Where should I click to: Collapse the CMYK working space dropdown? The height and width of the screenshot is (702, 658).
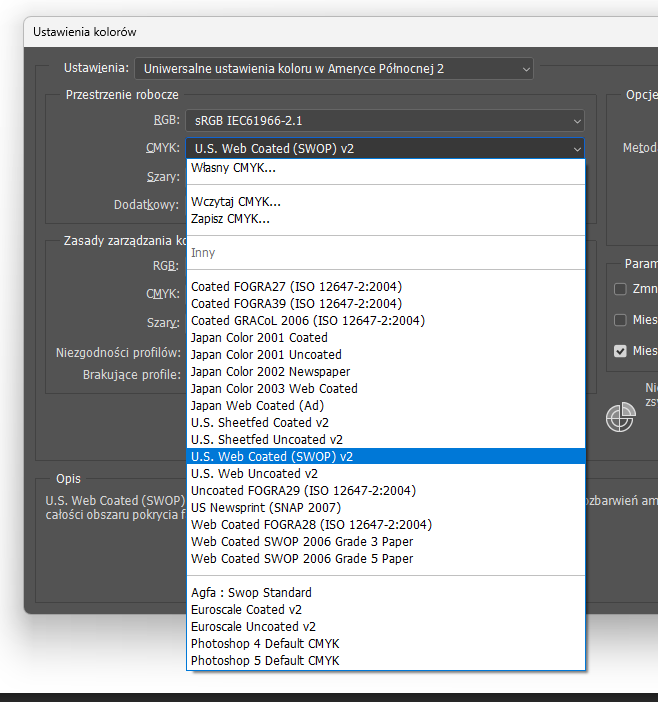(x=385, y=148)
